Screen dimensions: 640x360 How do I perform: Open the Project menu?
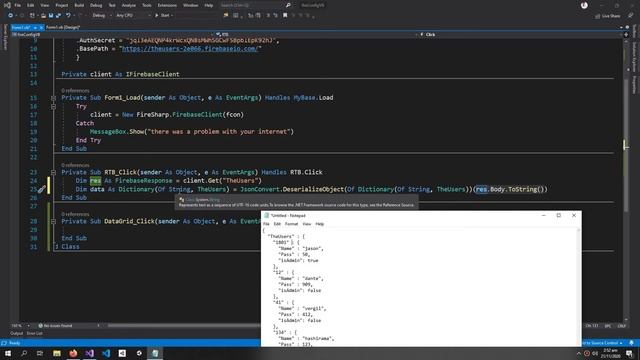pyautogui.click(x=62, y=5)
